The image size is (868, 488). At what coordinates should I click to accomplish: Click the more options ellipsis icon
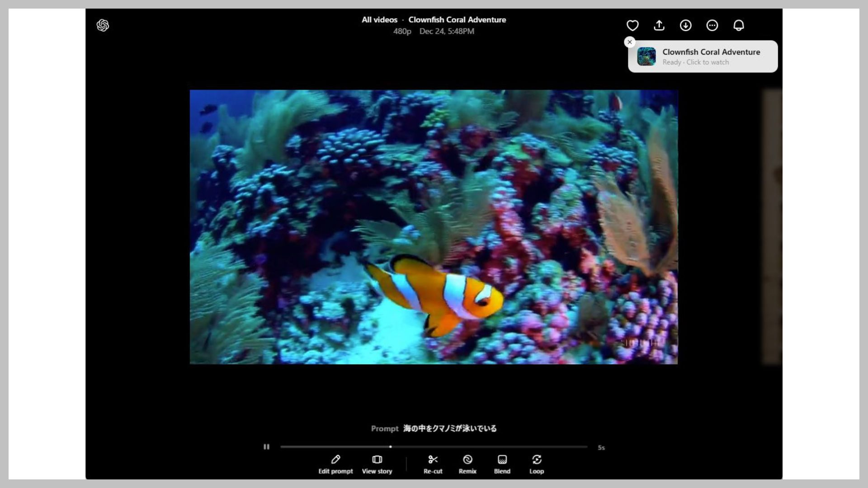tap(712, 25)
